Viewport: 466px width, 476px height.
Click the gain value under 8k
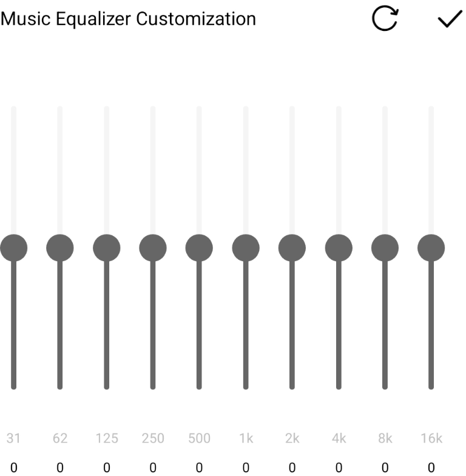point(385,467)
